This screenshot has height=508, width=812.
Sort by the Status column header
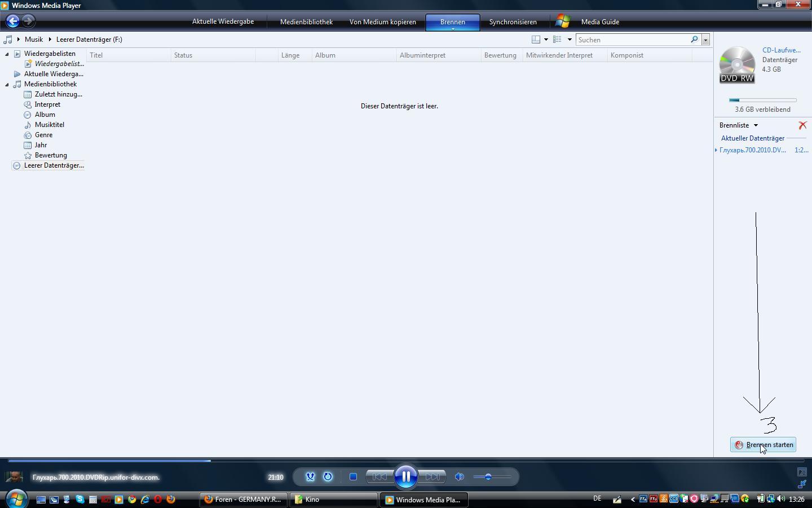pos(213,55)
